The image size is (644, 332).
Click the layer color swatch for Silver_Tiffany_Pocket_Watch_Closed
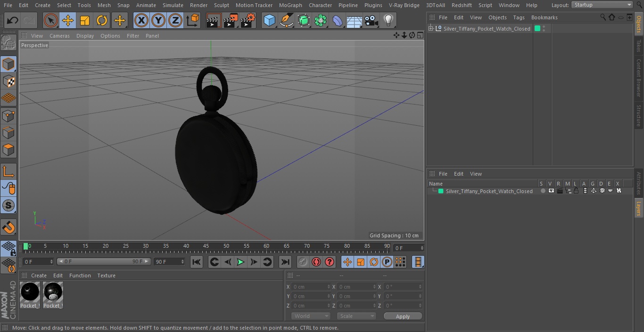tap(441, 191)
